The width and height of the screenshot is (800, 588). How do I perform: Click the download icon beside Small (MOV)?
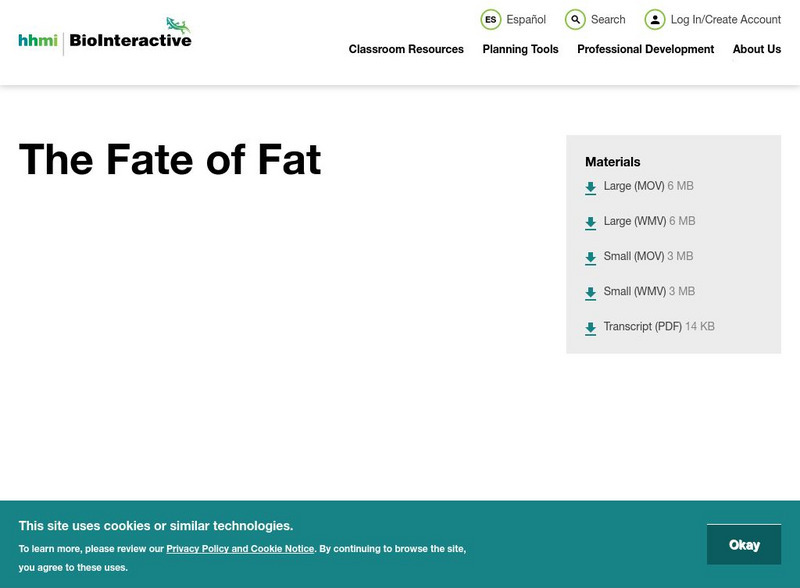tap(590, 257)
